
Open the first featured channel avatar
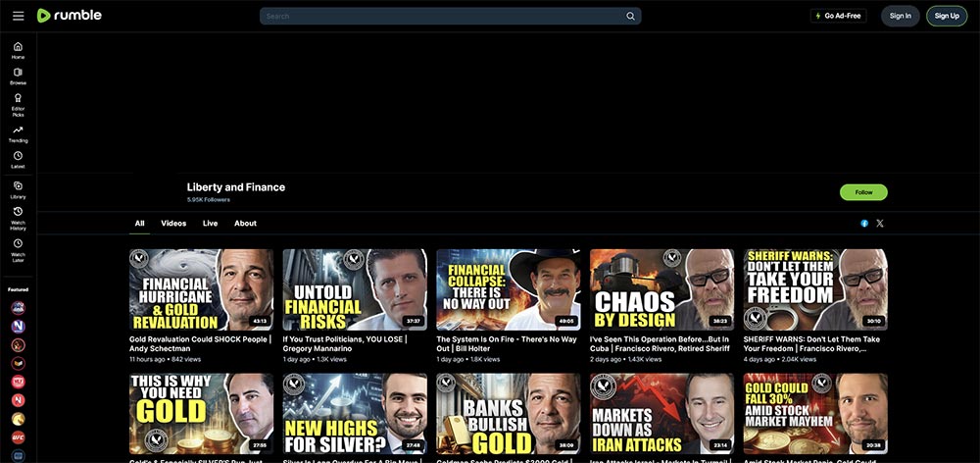18,307
